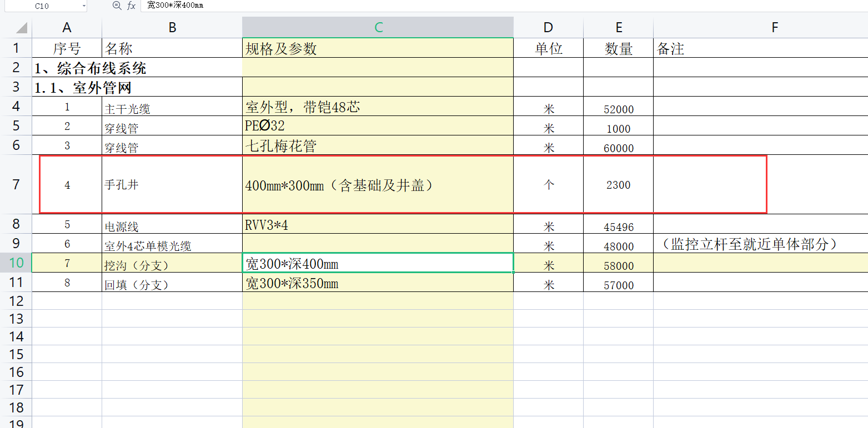Viewport: 868px width, 428px height.
Task: Select column D header
Action: coord(549,27)
